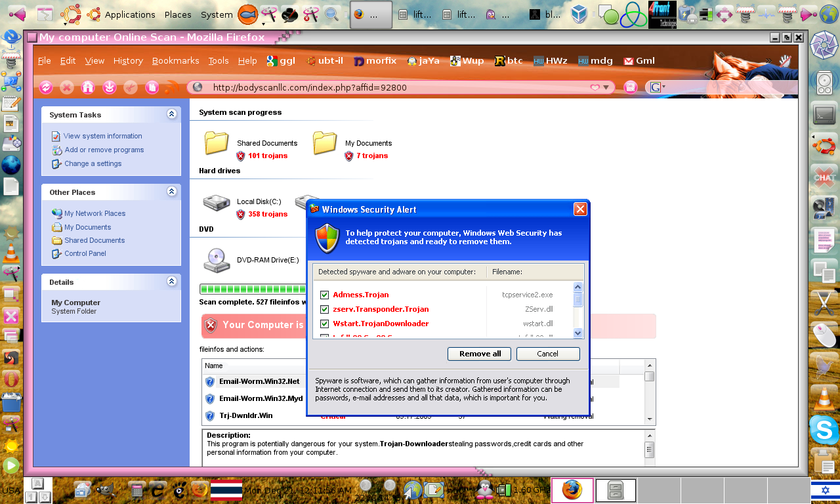Reload the page with the Firefox reload icon
This screenshot has width=840, height=504.
pyautogui.click(x=46, y=87)
